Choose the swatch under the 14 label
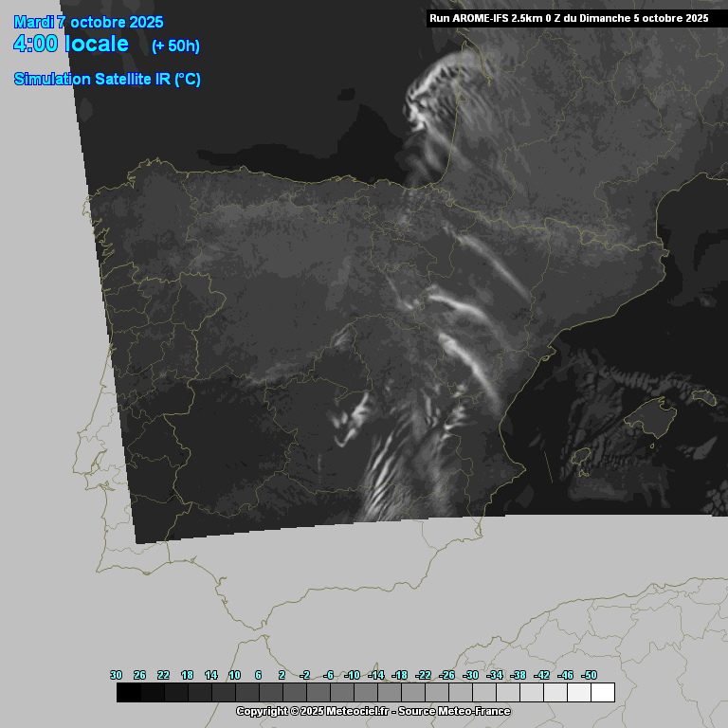 pos(224,693)
